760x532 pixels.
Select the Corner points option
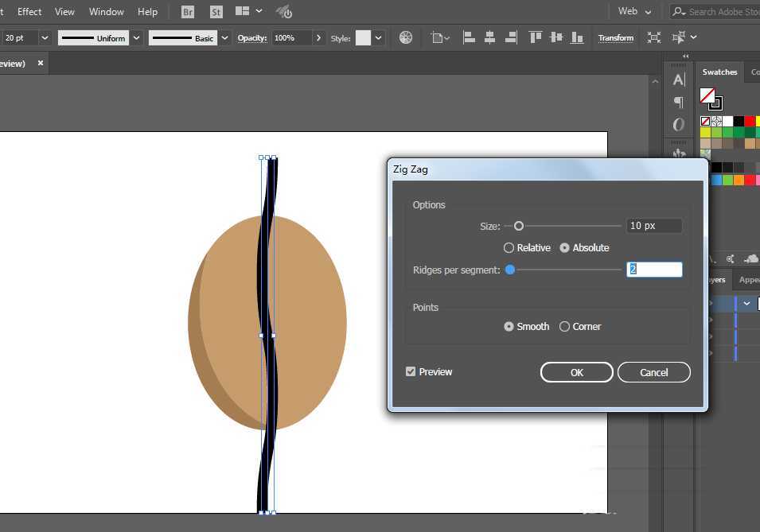(x=564, y=327)
